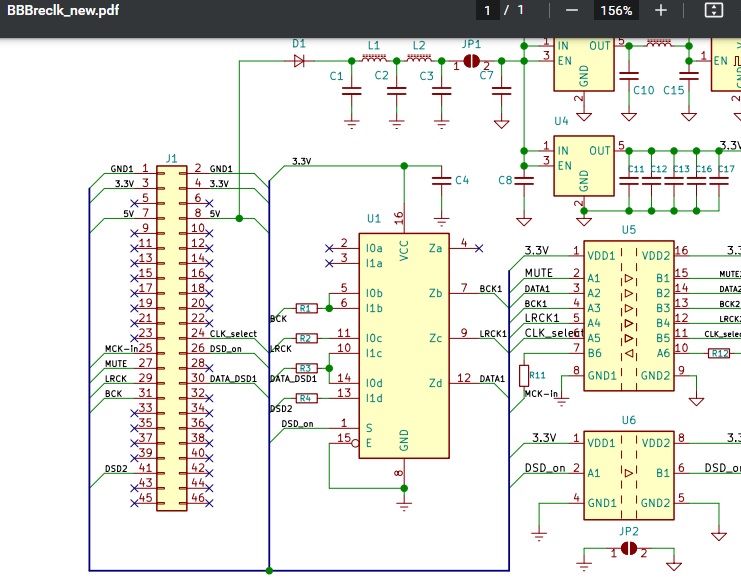
Task: Click the JP2 jumper symbol
Action: [629, 549]
